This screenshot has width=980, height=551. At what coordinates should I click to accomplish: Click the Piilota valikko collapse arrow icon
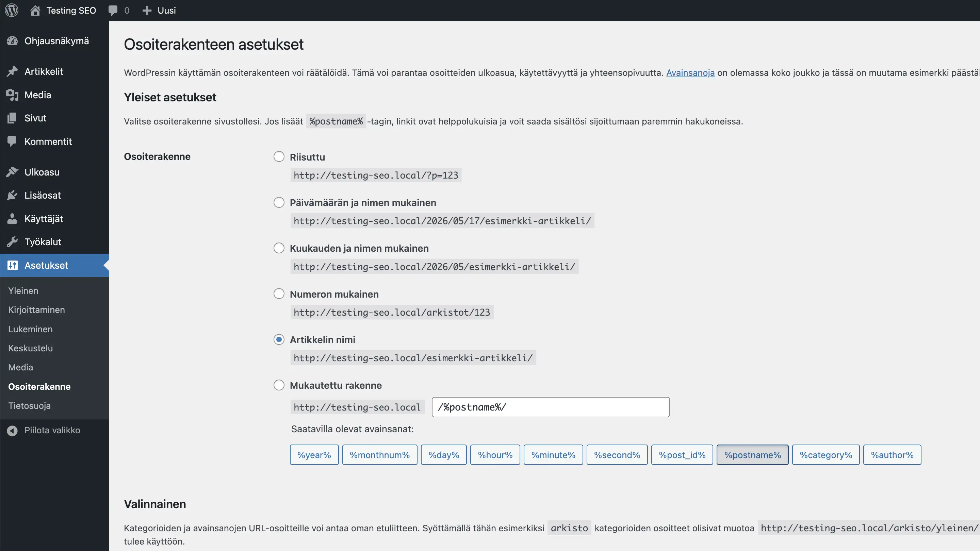click(12, 431)
